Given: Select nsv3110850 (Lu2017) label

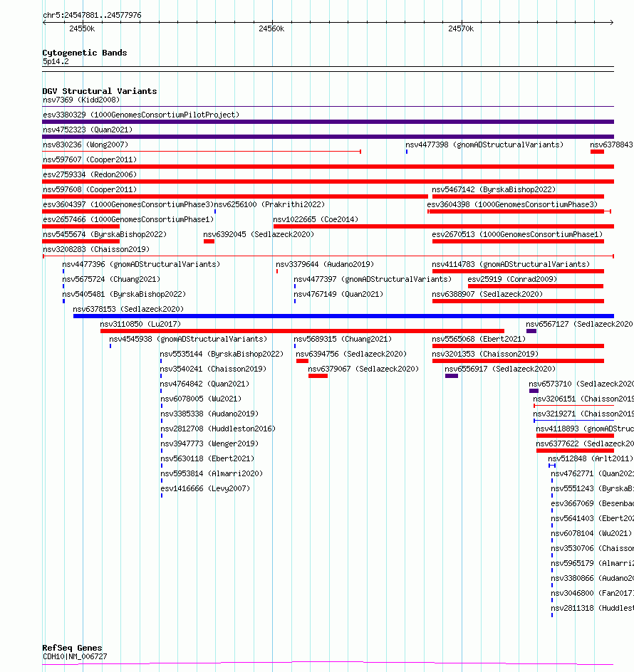Looking at the screenshot, I should click(140, 325).
